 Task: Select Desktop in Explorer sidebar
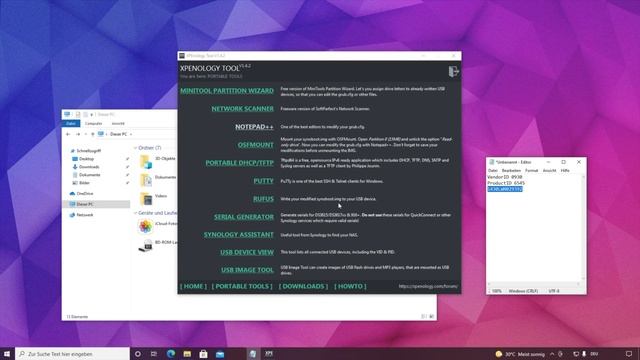(x=86, y=159)
